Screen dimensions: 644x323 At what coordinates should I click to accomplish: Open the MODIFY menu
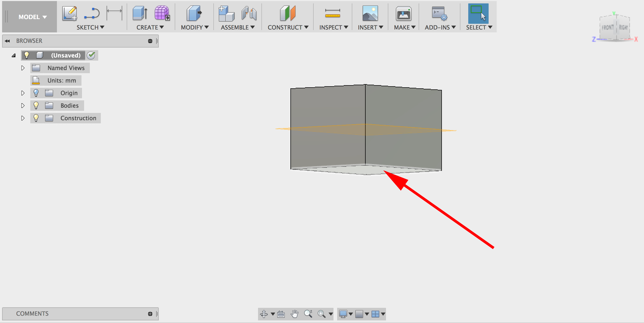pyautogui.click(x=195, y=27)
